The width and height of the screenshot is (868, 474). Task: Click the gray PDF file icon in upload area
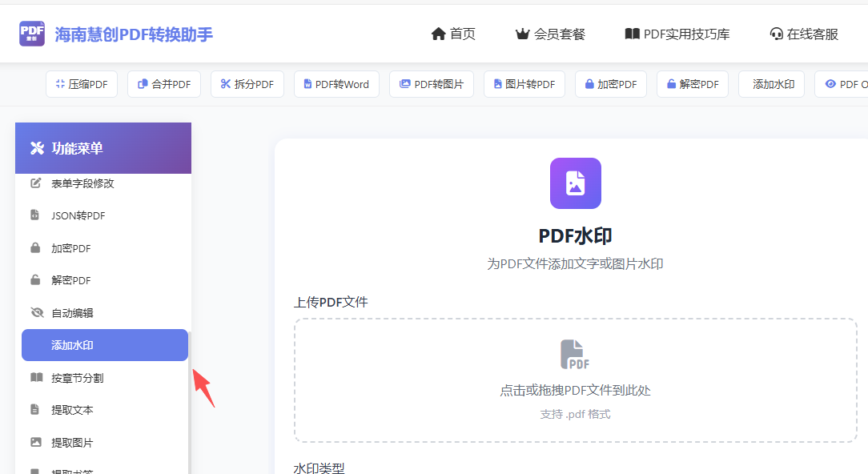[575, 355]
